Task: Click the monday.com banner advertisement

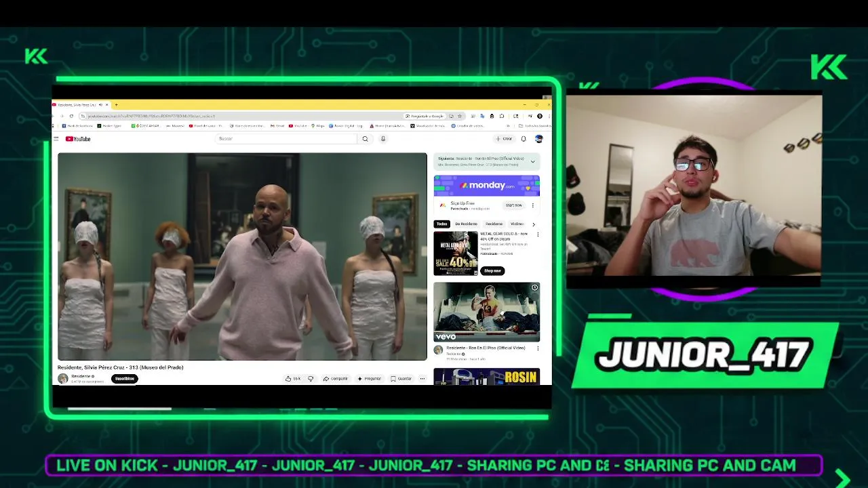Action: pyautogui.click(x=487, y=185)
